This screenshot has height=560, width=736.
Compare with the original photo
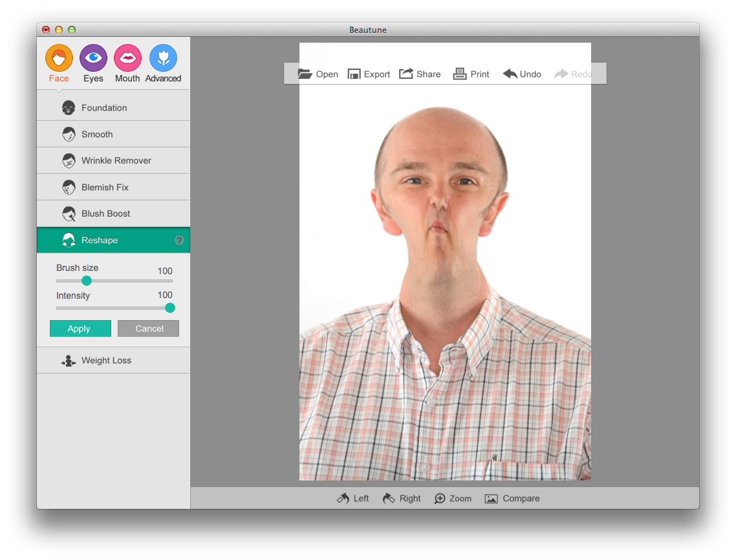pyautogui.click(x=512, y=499)
